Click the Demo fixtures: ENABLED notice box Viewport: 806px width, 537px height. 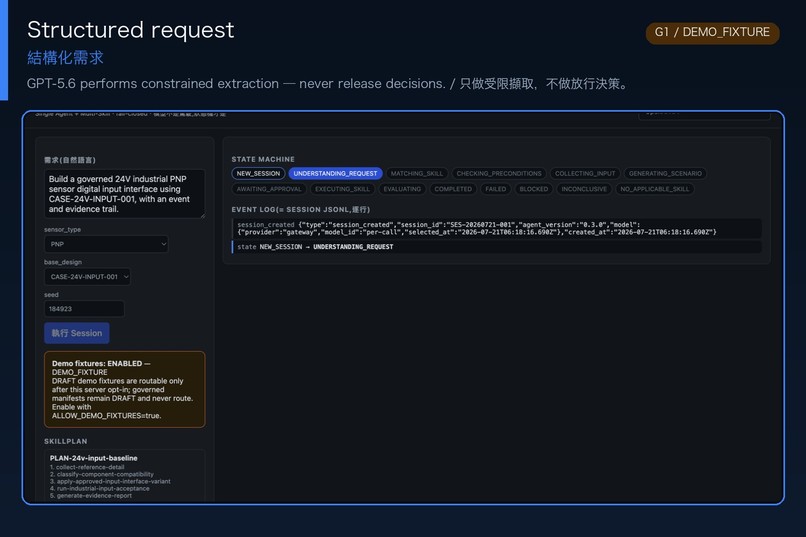[x=124, y=389]
